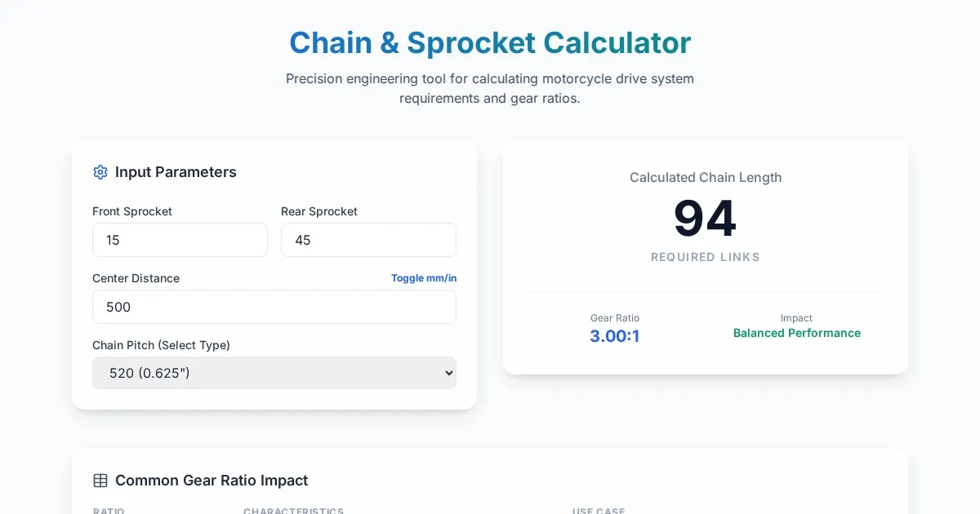The height and width of the screenshot is (514, 980).
Task: Click the gear icon beside Input Parameters
Action: point(100,172)
